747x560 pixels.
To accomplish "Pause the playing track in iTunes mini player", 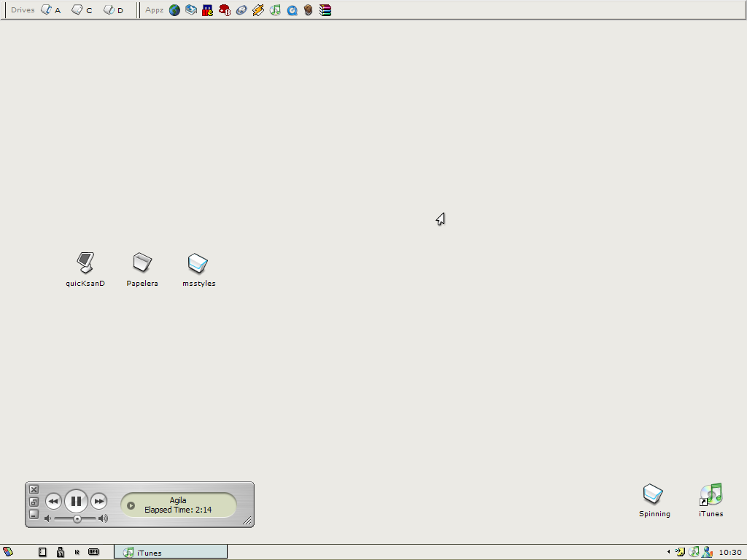I will click(x=76, y=501).
